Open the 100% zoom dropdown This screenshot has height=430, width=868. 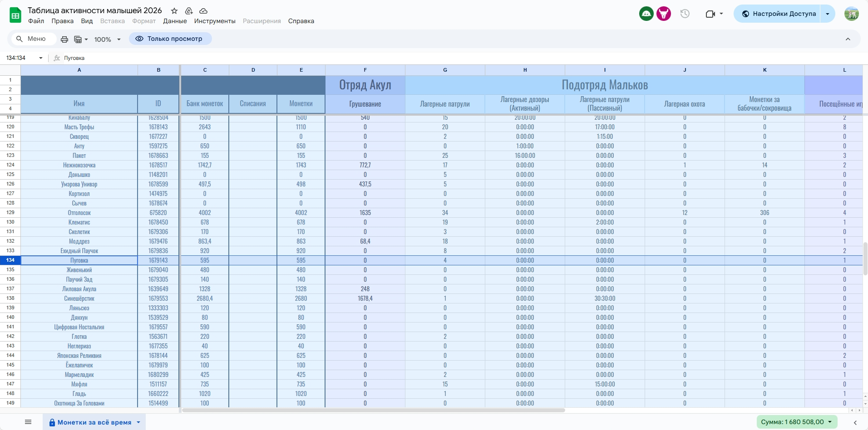(x=108, y=39)
